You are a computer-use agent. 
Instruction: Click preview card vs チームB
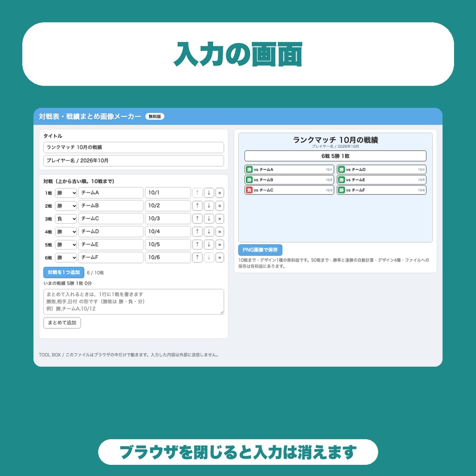[289, 180]
